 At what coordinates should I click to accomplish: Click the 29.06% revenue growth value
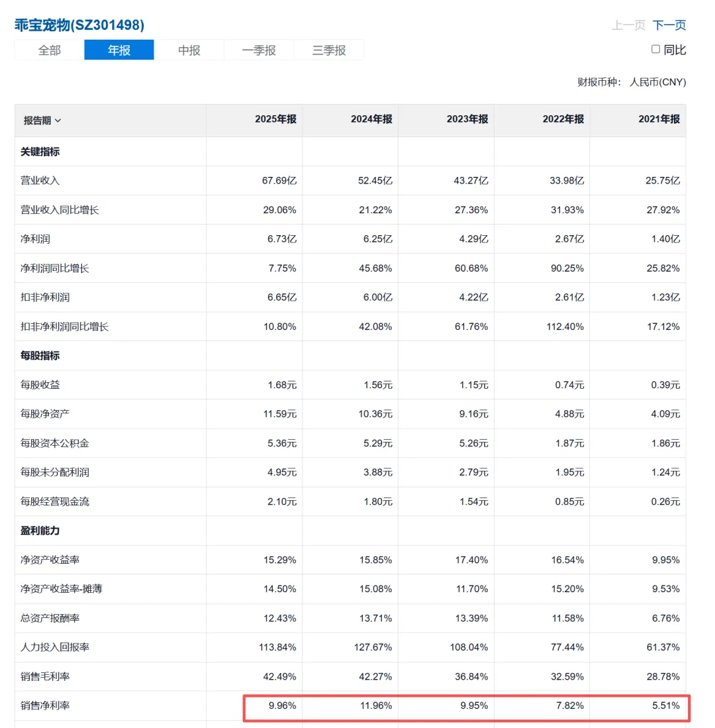point(280,210)
